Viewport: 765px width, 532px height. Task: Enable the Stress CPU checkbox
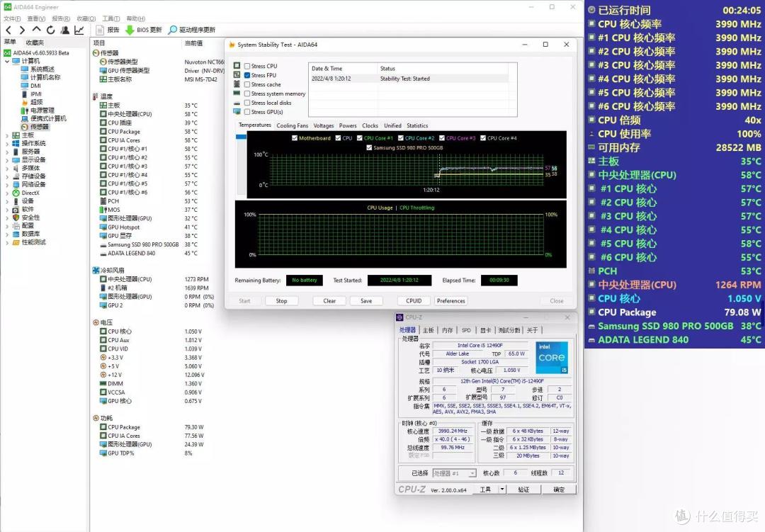click(x=247, y=66)
